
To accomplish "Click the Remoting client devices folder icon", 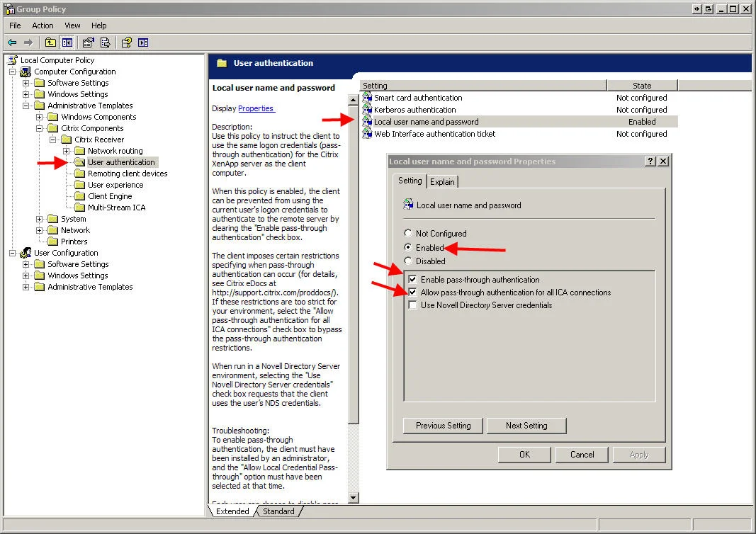I will pyautogui.click(x=79, y=174).
